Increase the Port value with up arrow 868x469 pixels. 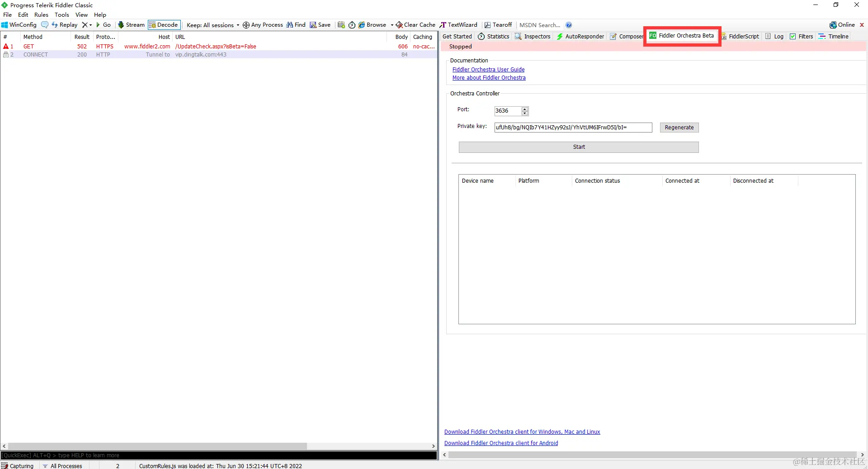point(525,109)
